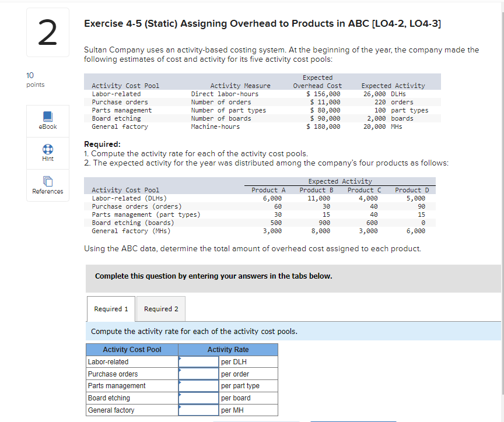Click the Purchase orders rate input field
Screen dimensions: 504x422
198,374
